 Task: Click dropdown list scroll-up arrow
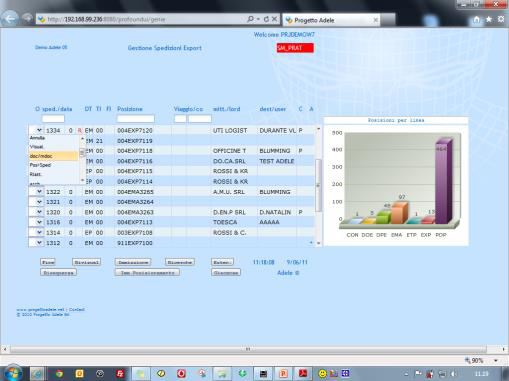pos(82,138)
